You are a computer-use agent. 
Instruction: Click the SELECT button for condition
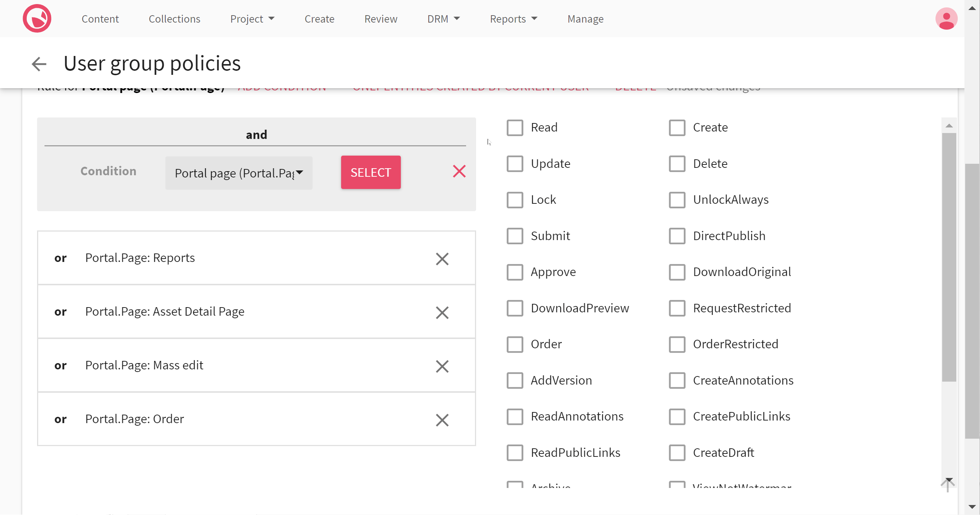370,172
